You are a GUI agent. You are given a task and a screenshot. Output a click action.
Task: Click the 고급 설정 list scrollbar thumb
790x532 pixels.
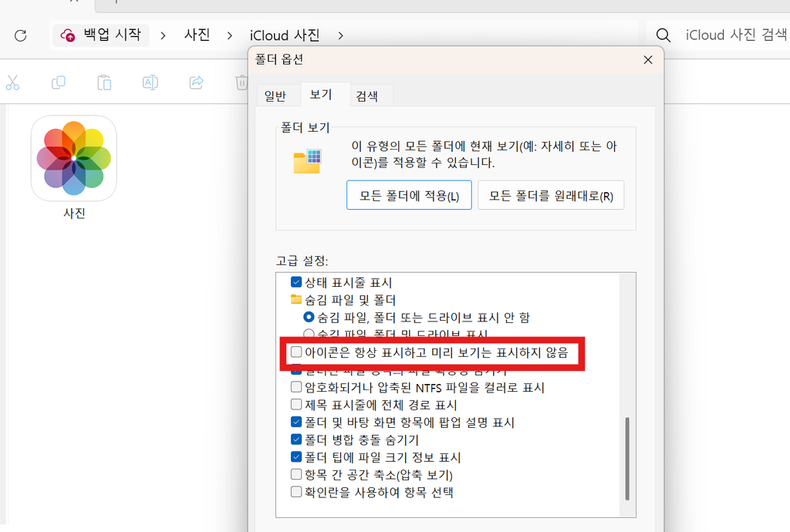click(627, 459)
